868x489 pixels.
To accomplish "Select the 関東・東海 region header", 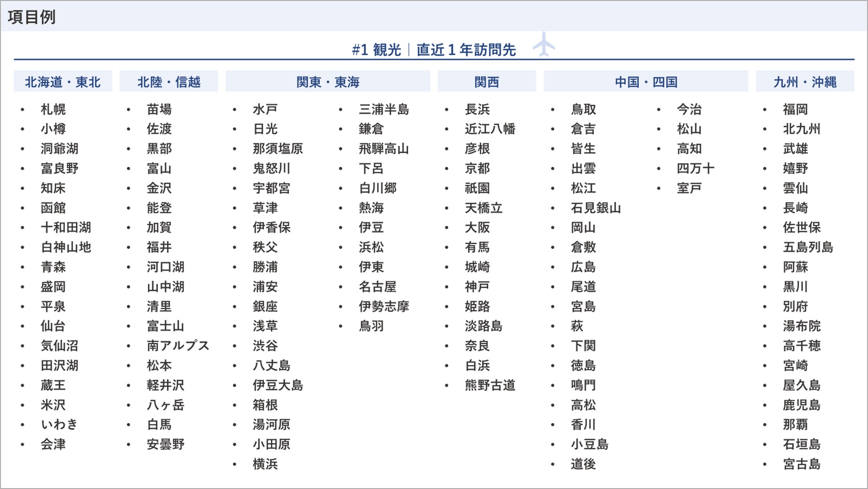I will (x=328, y=82).
